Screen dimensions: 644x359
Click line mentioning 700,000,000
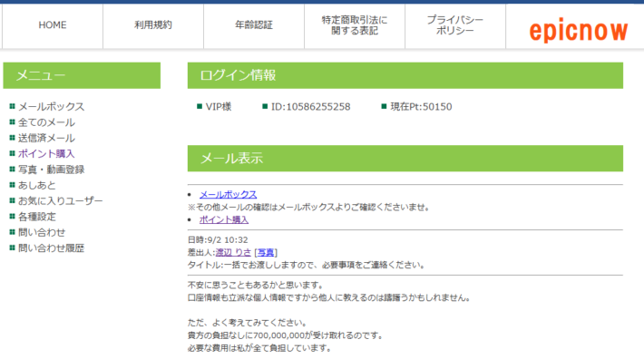(286, 335)
